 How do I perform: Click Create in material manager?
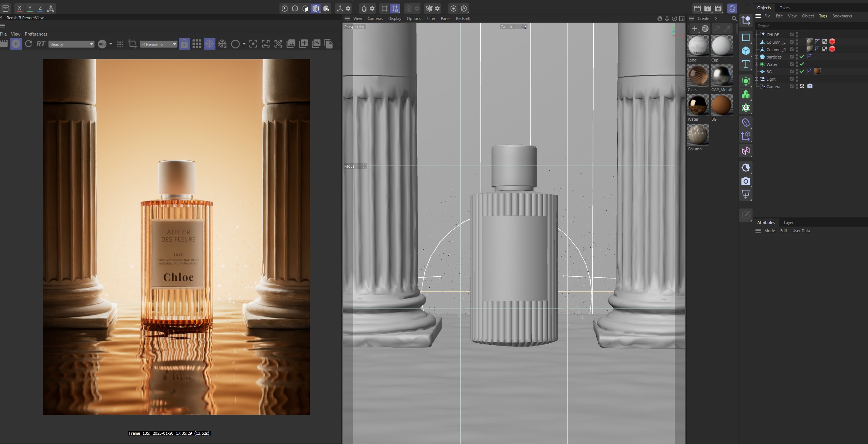[703, 18]
